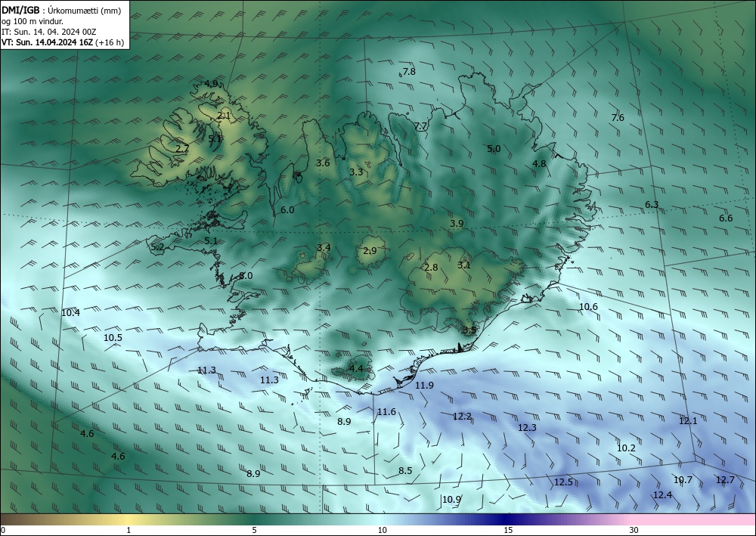Select the 3.3 value label
This screenshot has width=756, height=536.
click(x=356, y=172)
